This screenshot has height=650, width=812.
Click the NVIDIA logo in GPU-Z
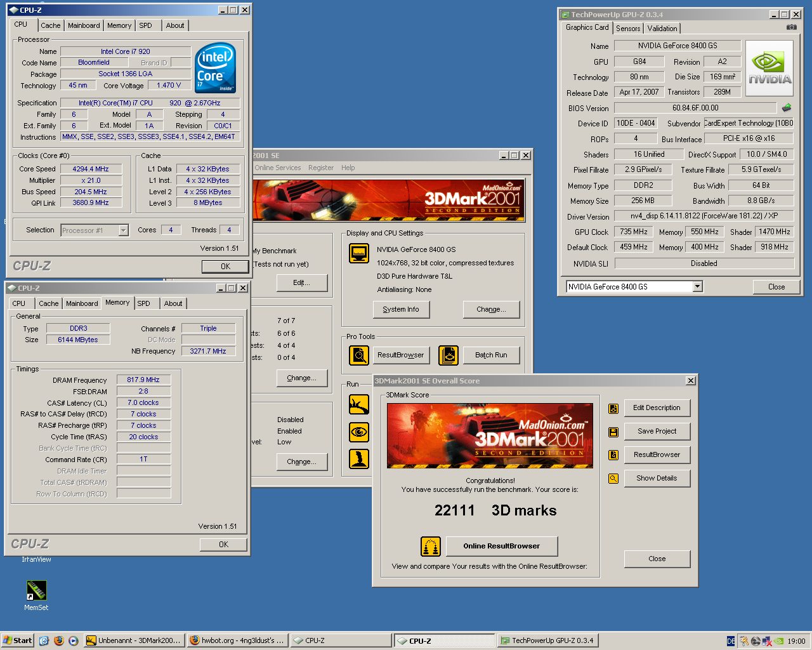click(x=769, y=68)
